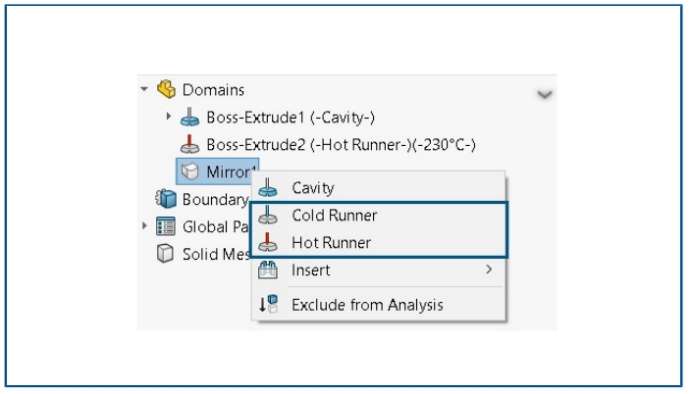The width and height of the screenshot is (692, 394).
Task: Click the Cavity icon in context menu
Action: (268, 188)
